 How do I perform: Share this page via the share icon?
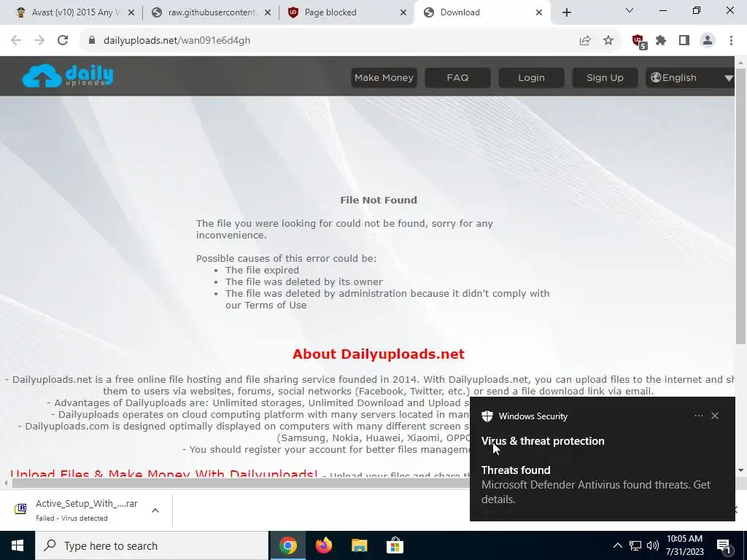[x=585, y=41]
